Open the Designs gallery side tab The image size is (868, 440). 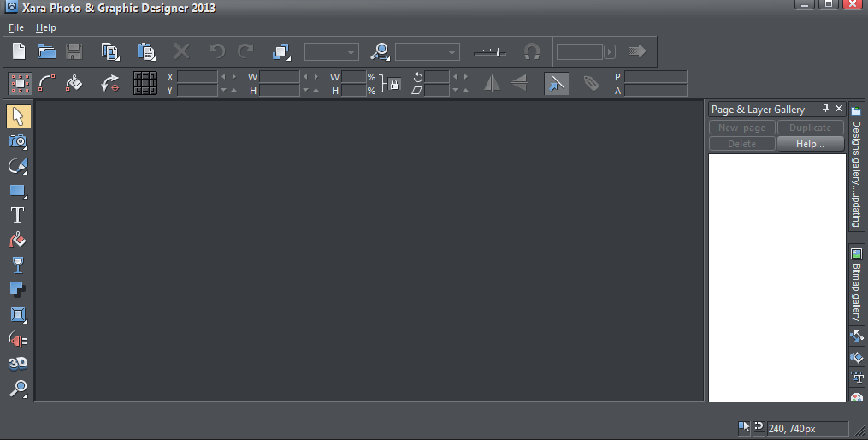(856, 166)
